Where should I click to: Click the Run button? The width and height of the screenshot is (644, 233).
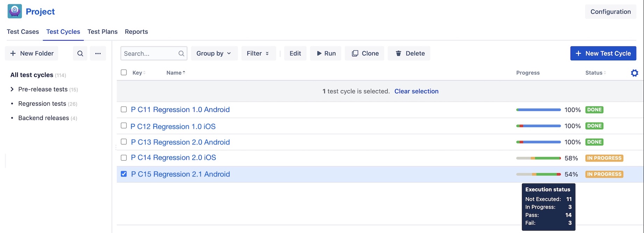point(325,54)
